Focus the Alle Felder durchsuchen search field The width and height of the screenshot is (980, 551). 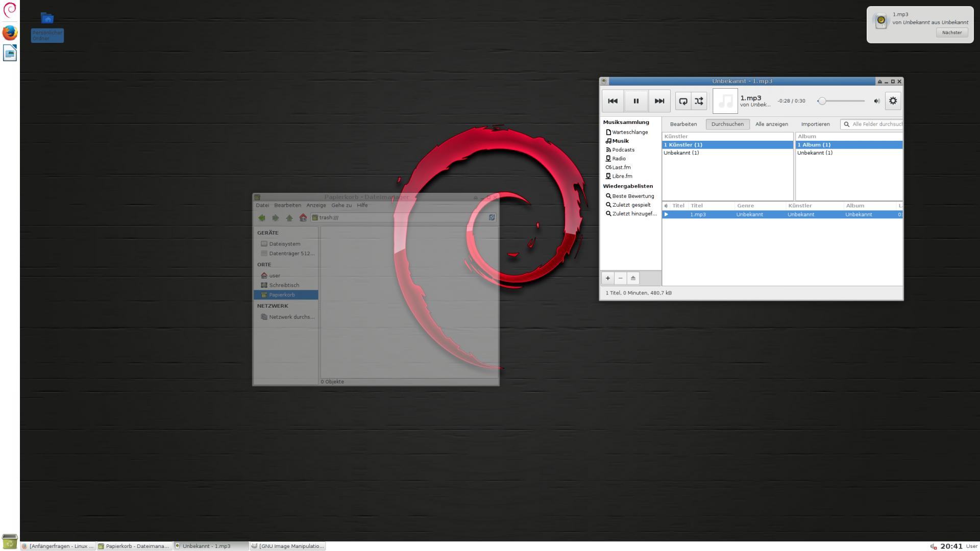(x=871, y=124)
